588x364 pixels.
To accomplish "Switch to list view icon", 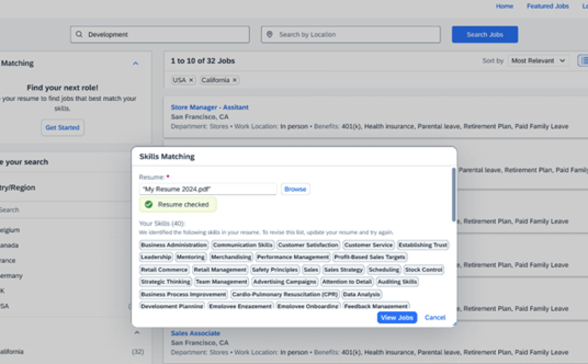I will (x=583, y=61).
